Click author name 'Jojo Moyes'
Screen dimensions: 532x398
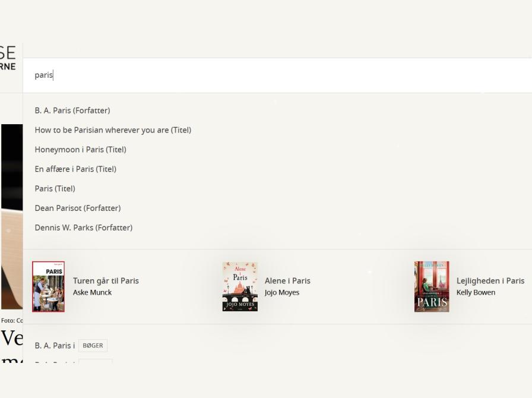282,292
